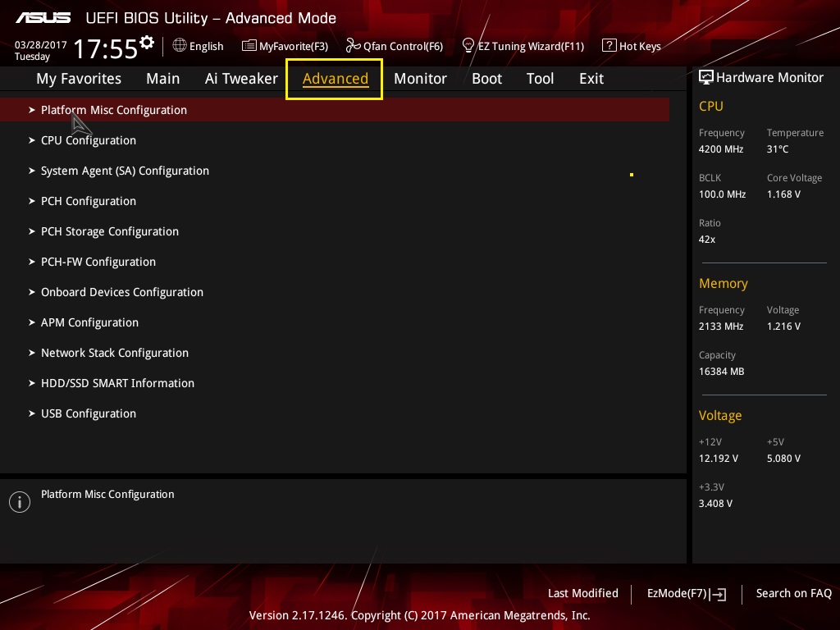Switch to the Monitor tab

tap(421, 79)
